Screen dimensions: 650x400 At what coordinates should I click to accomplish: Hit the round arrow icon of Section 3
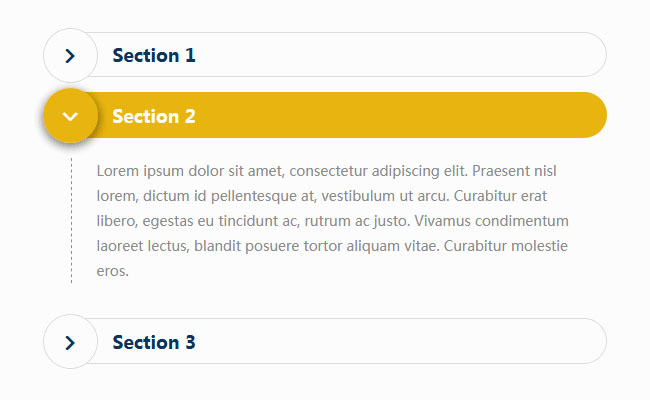point(70,343)
